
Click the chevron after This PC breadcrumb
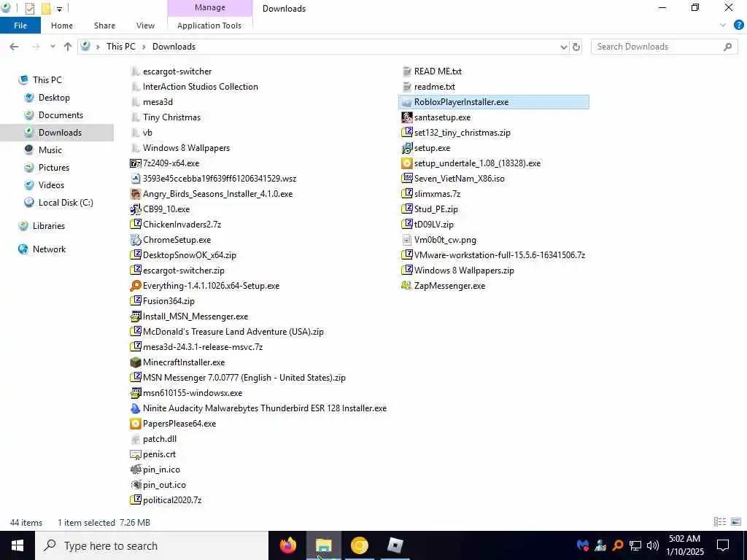(144, 47)
